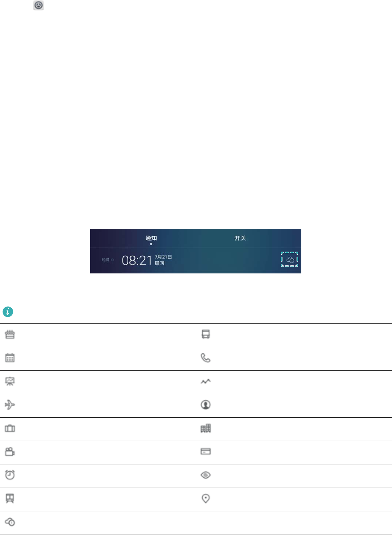Screen dimensions: 392x535
Task: Switch to the 通知 tab
Action: (151, 238)
